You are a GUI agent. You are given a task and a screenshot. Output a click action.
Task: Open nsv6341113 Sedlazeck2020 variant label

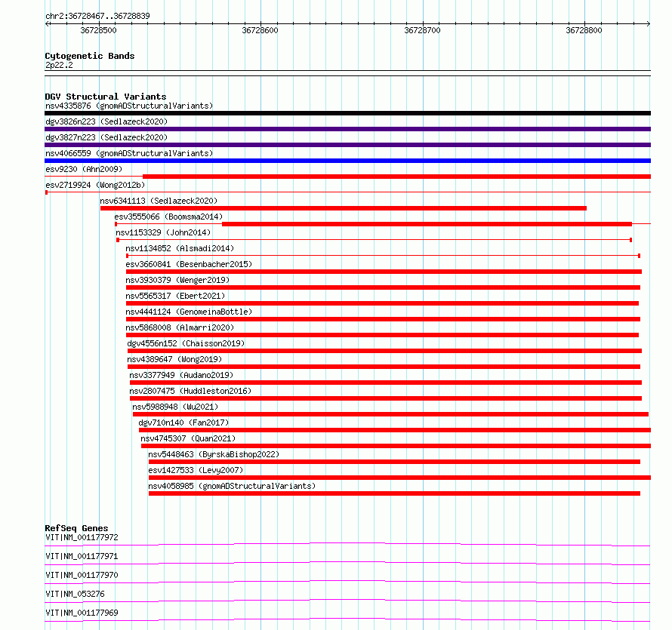(159, 201)
